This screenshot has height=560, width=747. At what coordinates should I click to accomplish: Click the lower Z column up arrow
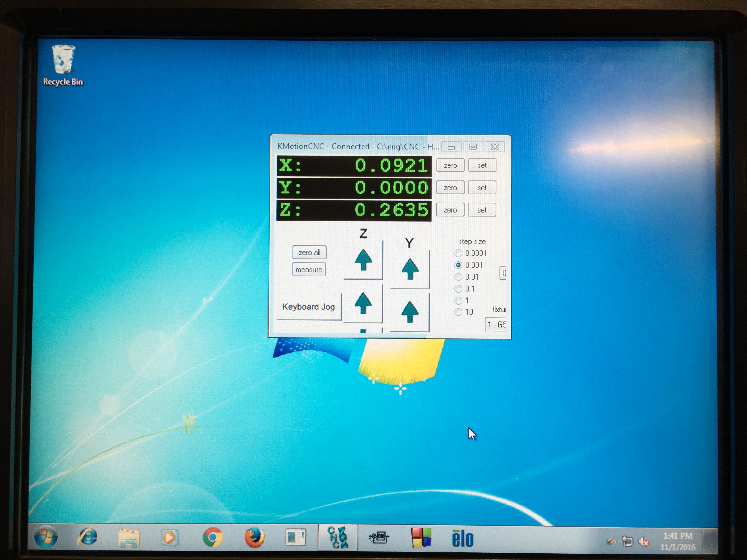[x=363, y=303]
